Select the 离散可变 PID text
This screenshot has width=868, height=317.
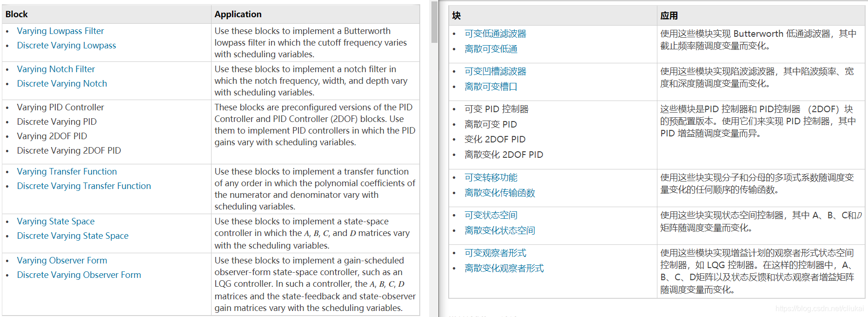pyautogui.click(x=490, y=125)
